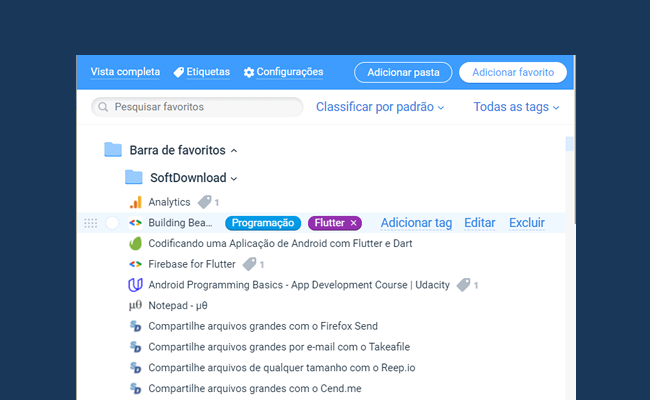Click Editar on the selected bookmark
Viewport: 650px width, 400px height.
pyautogui.click(x=480, y=223)
